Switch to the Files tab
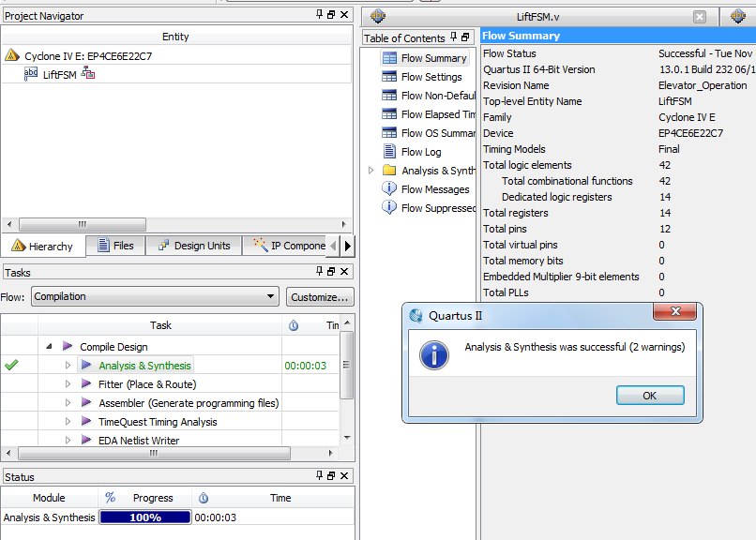 point(115,246)
